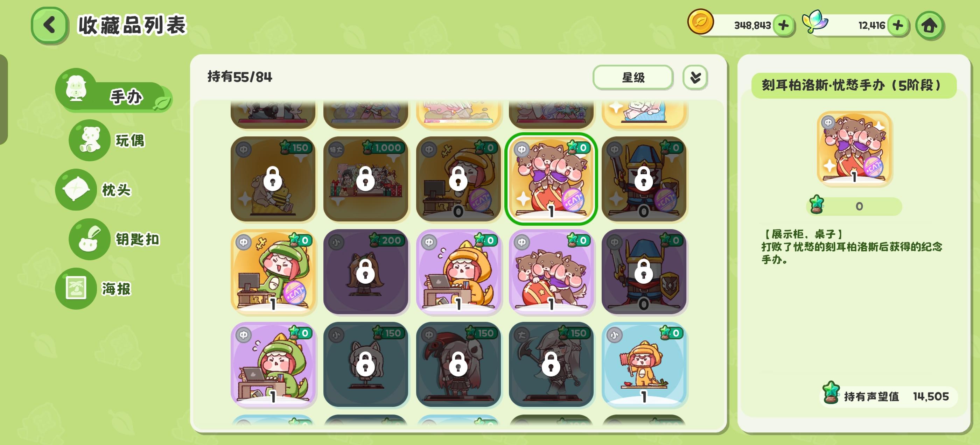Tap Cerberus preview image in detail panel
The height and width of the screenshot is (445, 980).
[x=854, y=148]
